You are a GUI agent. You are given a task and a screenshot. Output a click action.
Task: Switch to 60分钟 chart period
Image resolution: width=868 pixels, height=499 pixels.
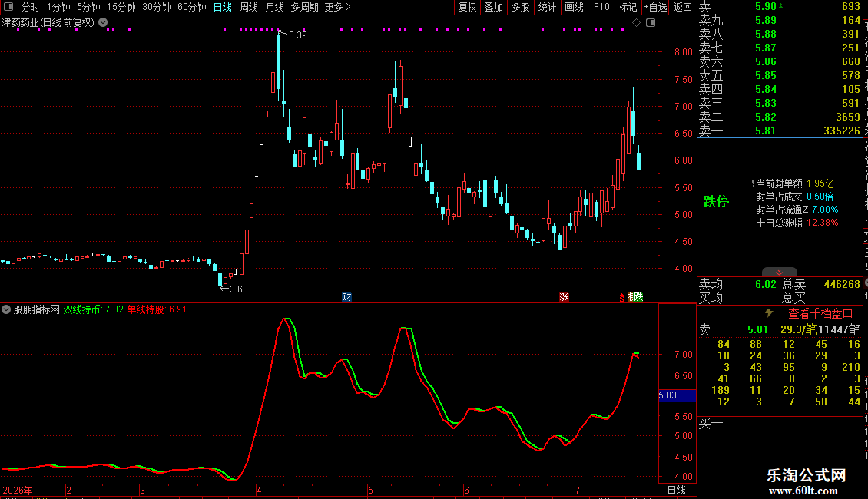(x=192, y=7)
